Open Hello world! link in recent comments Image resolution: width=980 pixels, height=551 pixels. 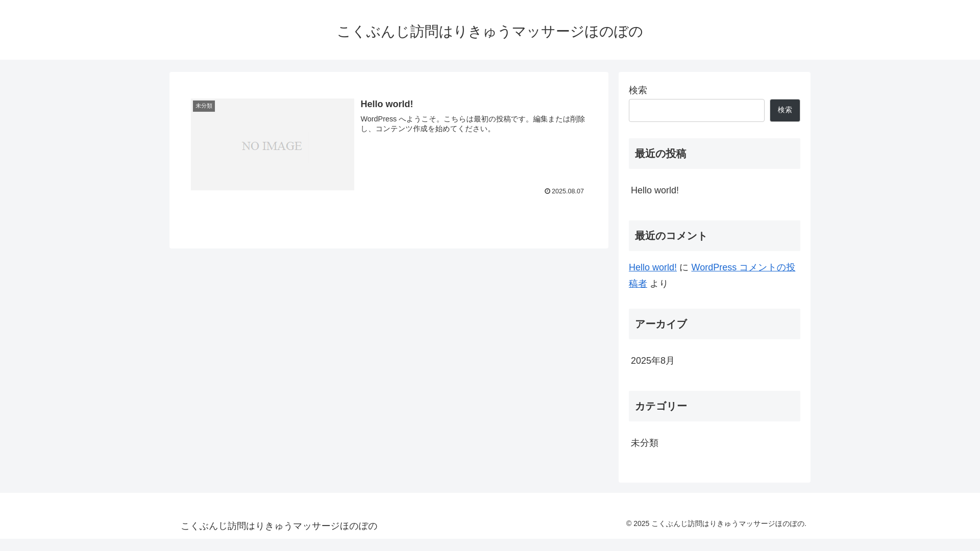pyautogui.click(x=653, y=267)
